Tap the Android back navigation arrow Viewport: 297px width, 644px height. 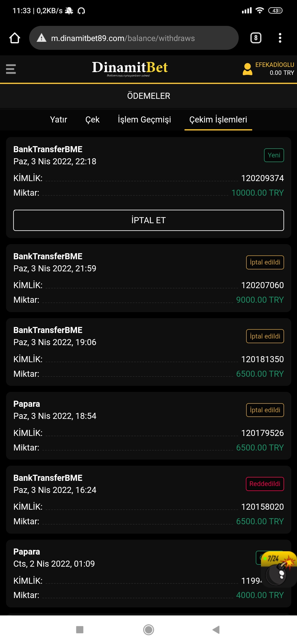coord(216,630)
